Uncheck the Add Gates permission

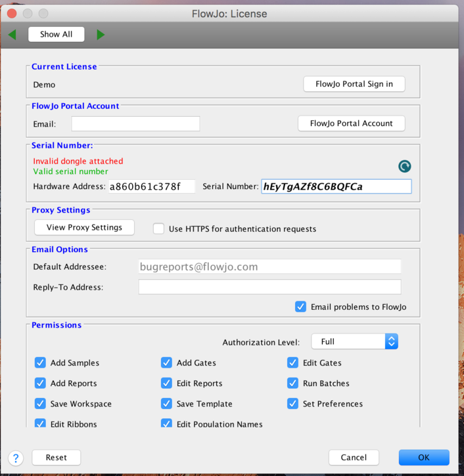coord(166,362)
